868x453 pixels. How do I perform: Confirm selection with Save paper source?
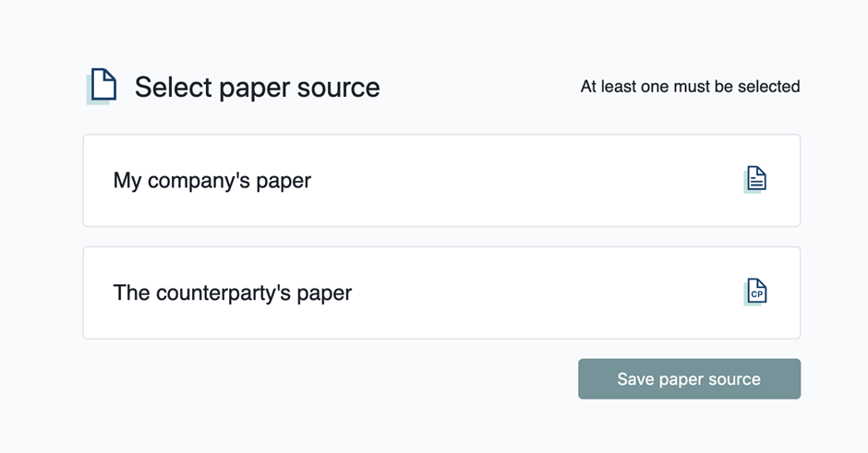(689, 379)
